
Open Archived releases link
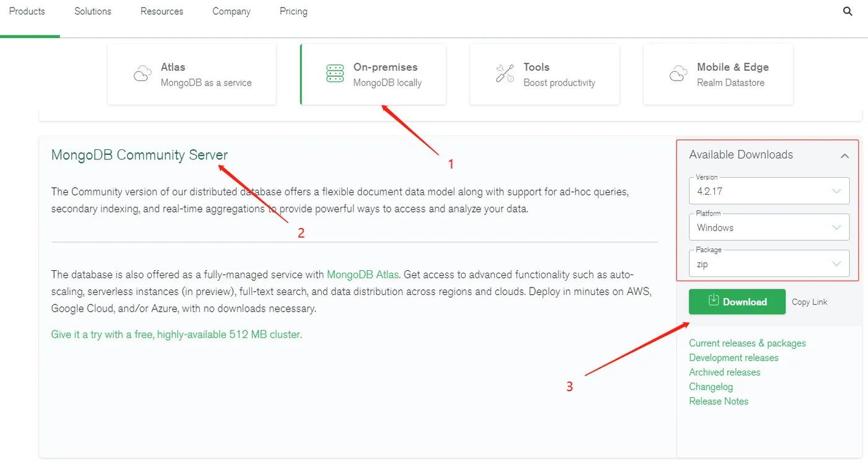click(725, 372)
